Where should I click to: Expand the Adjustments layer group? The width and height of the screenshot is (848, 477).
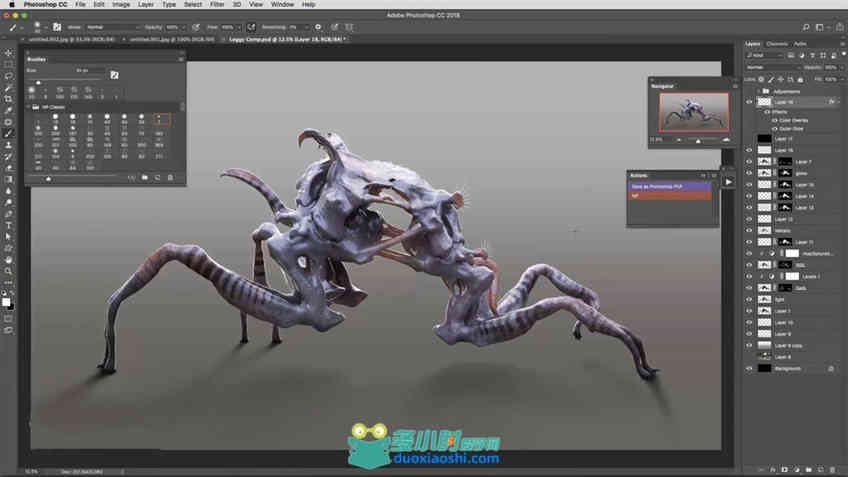[758, 91]
